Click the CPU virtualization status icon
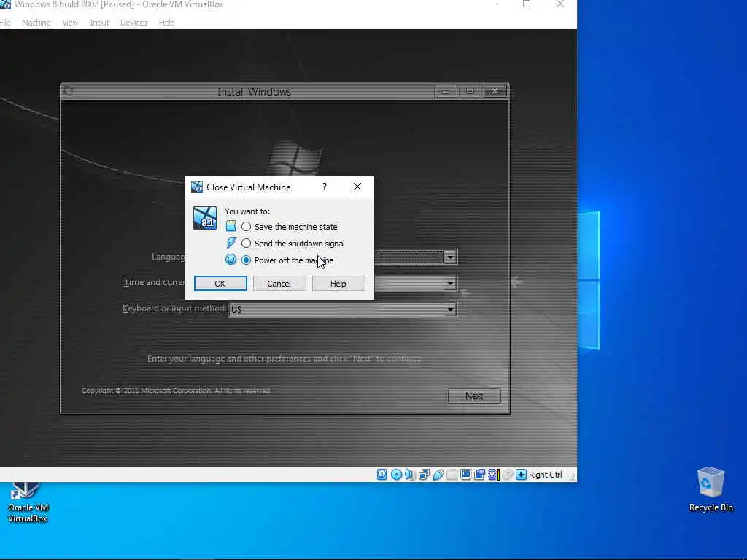Viewport: 747px width, 560px height. 494,474
